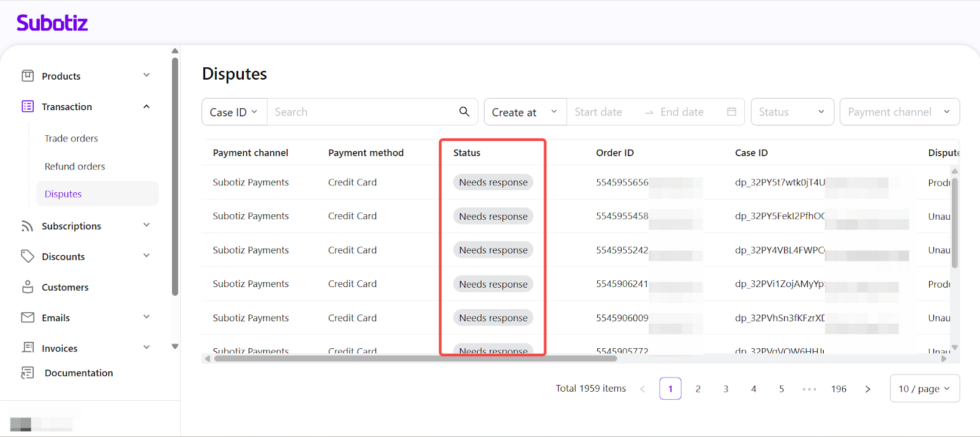Open the Payment channel filter dropdown
980x437 pixels.
tap(899, 112)
